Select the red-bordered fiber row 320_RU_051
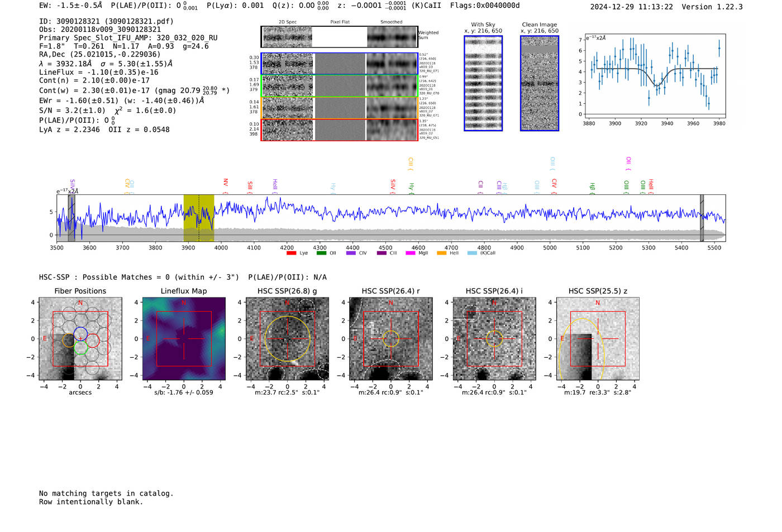Viewport: 782px width, 532px height. pos(339,130)
